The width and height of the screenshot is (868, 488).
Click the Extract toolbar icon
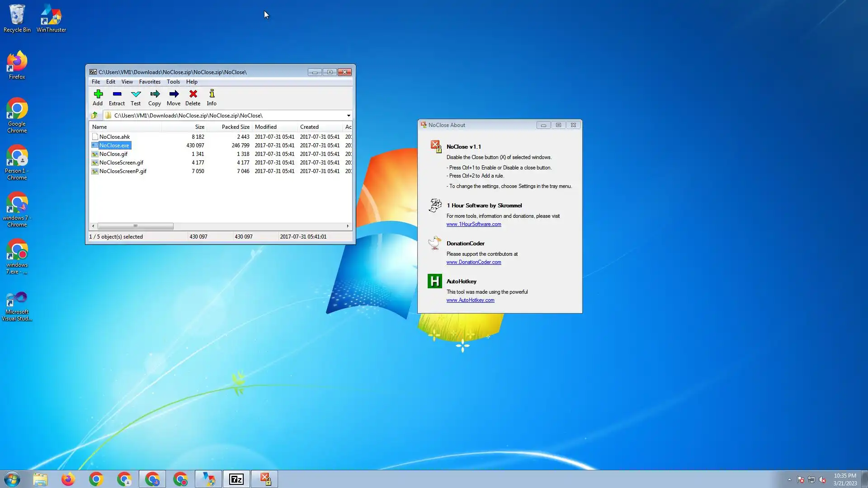(x=117, y=97)
